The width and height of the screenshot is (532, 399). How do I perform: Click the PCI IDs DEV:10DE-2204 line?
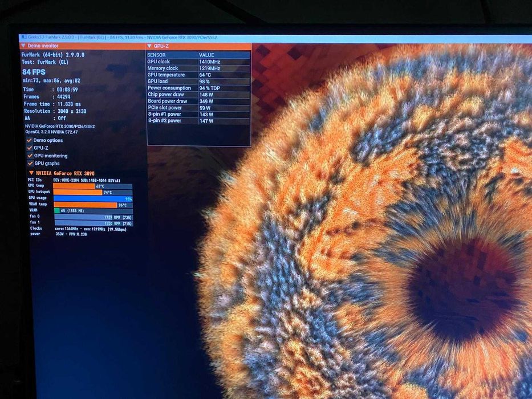[74, 180]
